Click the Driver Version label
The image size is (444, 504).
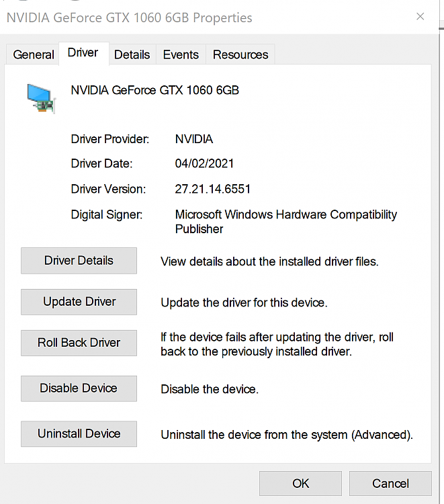tap(108, 189)
